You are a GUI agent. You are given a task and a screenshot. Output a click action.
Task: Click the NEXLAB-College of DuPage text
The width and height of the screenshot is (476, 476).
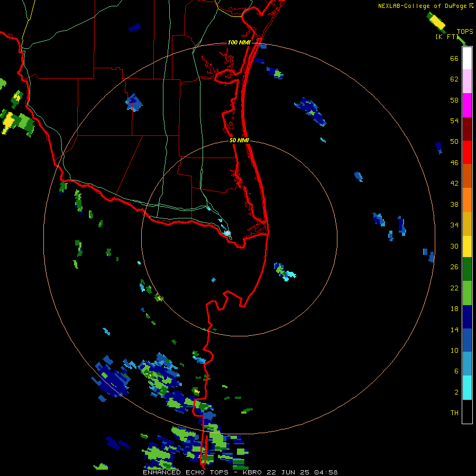(x=422, y=6)
